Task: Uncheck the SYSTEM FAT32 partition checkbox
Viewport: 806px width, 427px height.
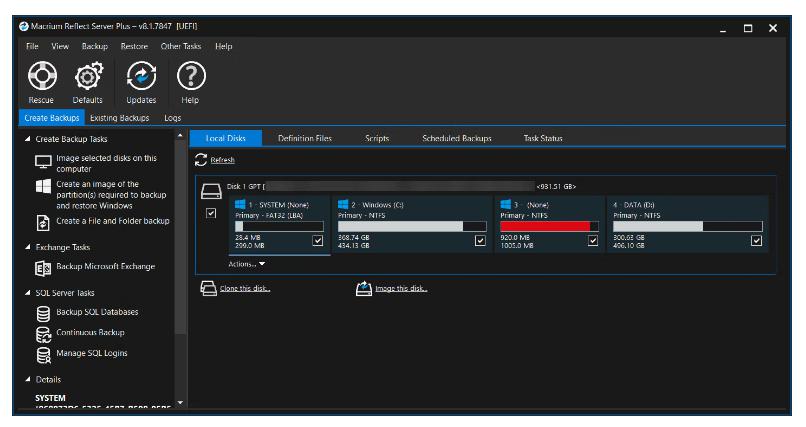Action: point(318,240)
